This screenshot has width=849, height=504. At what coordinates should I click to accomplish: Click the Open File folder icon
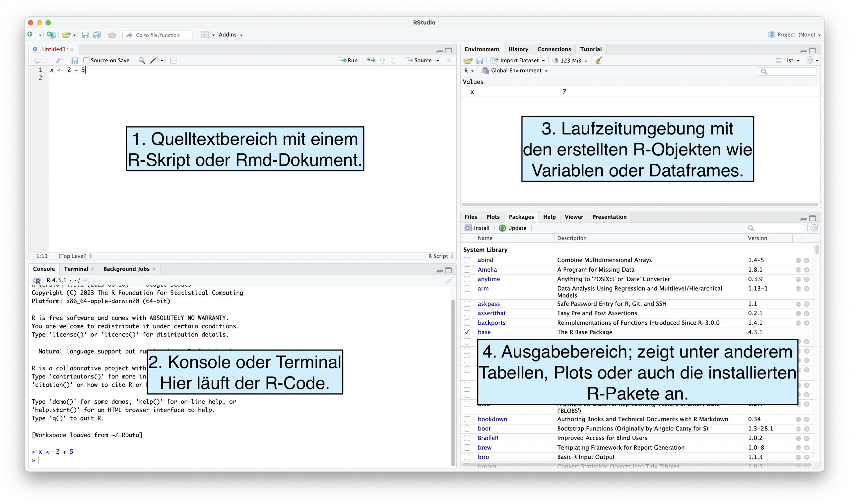[66, 35]
